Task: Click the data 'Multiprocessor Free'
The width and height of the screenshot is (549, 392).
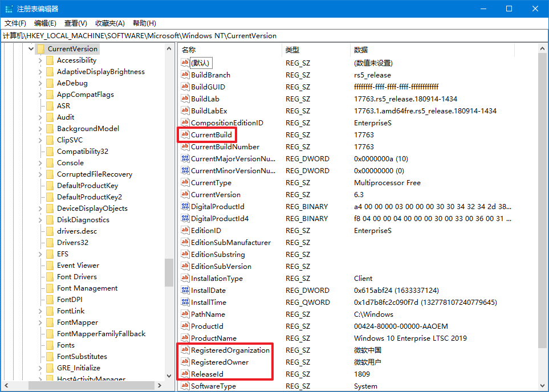Action: (387, 183)
